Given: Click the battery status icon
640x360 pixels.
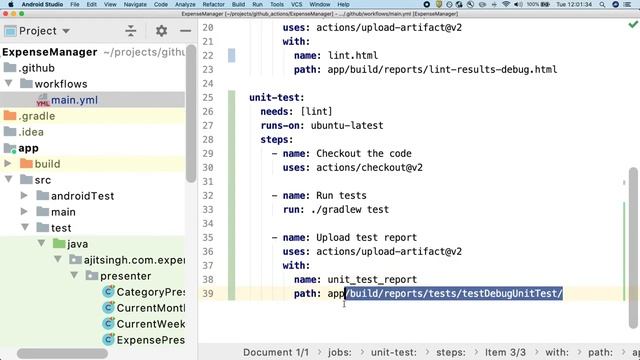Looking at the screenshot, I should [544, 4].
